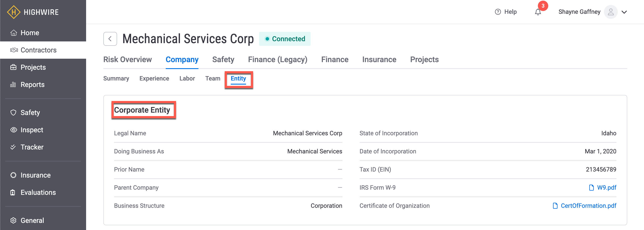Expand the Shayne Gaffney account dropdown
The width and height of the screenshot is (644, 230).
click(624, 12)
